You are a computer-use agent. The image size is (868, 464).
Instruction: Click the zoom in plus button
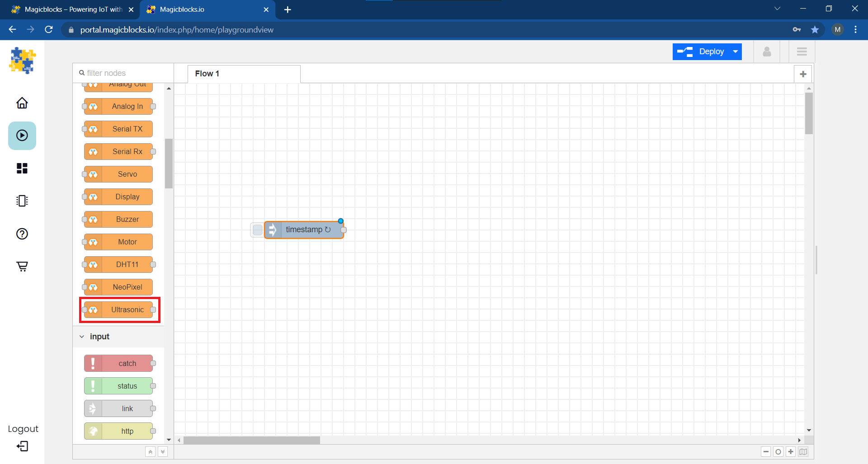(x=790, y=452)
